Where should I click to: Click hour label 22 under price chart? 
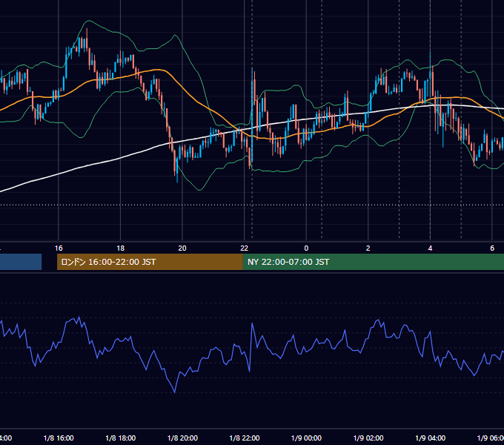click(245, 248)
